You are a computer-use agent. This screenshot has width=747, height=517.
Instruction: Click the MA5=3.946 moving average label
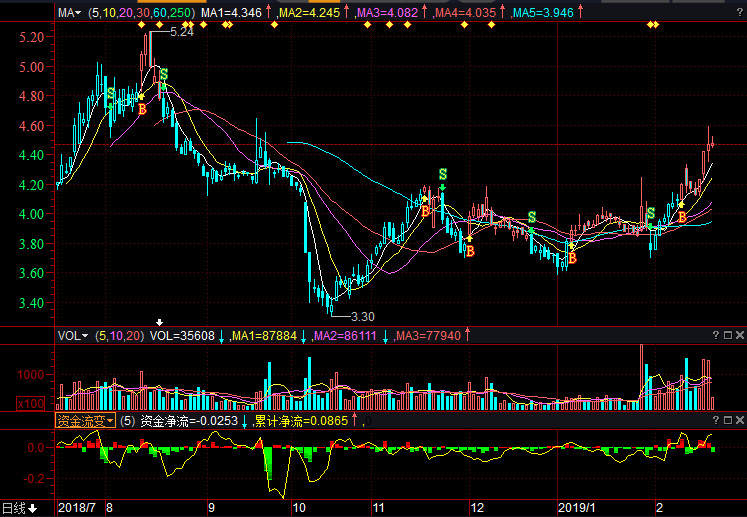pos(545,14)
